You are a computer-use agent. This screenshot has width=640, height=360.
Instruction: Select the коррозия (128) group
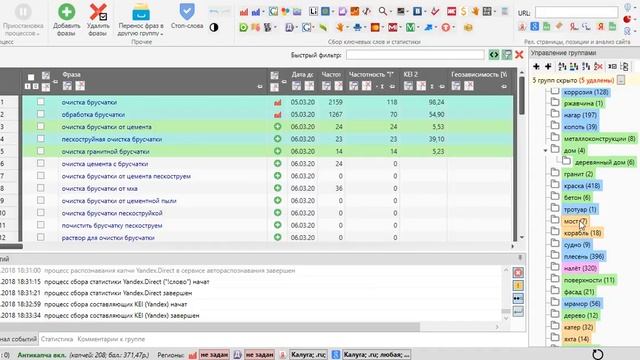pos(586,92)
